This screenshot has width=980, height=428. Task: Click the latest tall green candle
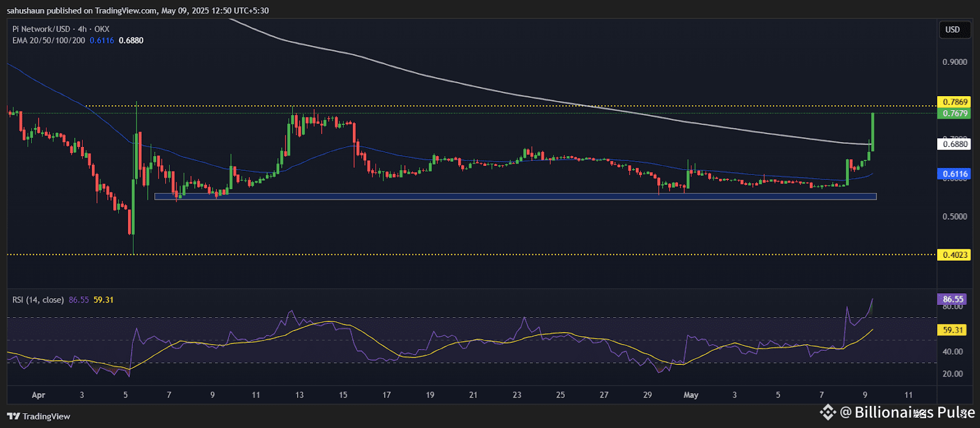coord(872,132)
